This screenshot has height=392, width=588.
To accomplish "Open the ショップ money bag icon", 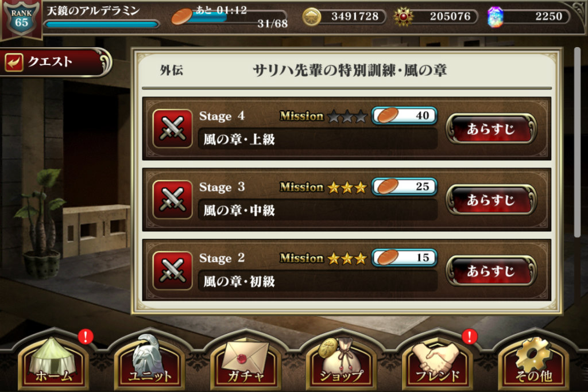I will [x=341, y=360].
